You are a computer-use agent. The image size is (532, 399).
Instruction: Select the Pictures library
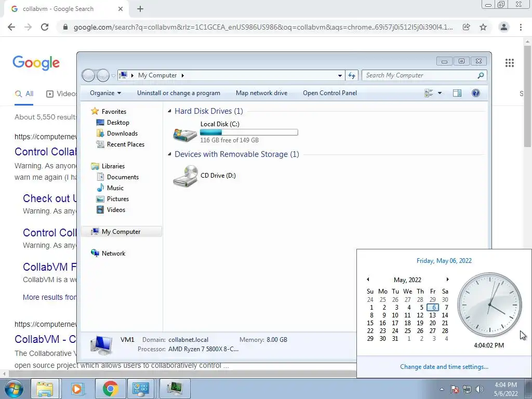pos(112,199)
